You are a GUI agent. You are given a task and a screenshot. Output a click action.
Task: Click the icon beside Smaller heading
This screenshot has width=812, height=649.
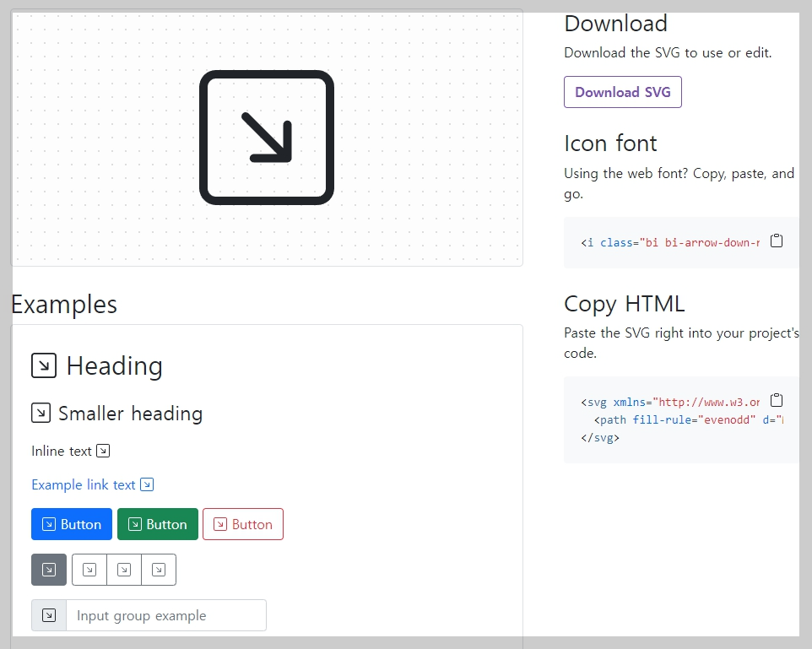[x=41, y=413]
